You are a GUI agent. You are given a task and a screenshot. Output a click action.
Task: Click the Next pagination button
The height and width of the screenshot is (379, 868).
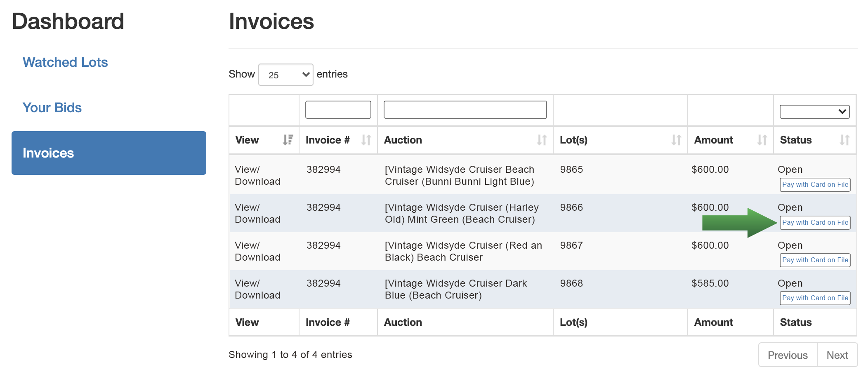point(837,355)
